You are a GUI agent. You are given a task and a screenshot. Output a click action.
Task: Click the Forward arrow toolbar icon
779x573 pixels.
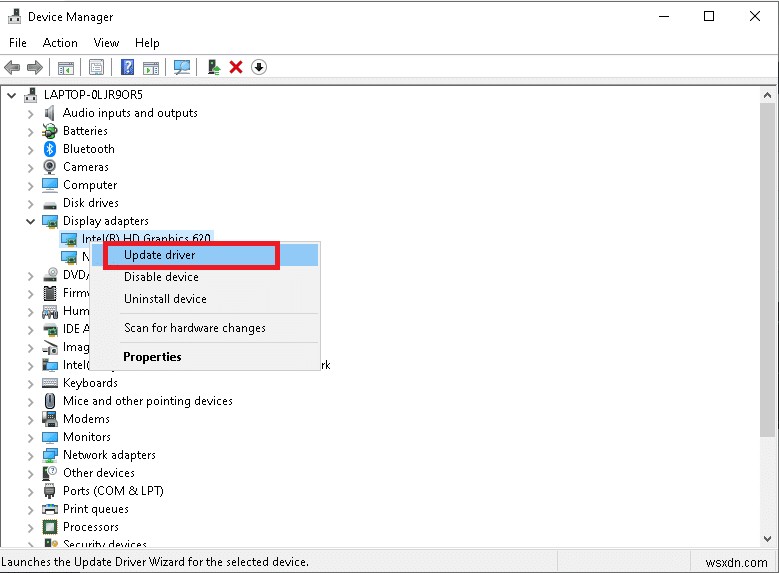pyautogui.click(x=35, y=67)
